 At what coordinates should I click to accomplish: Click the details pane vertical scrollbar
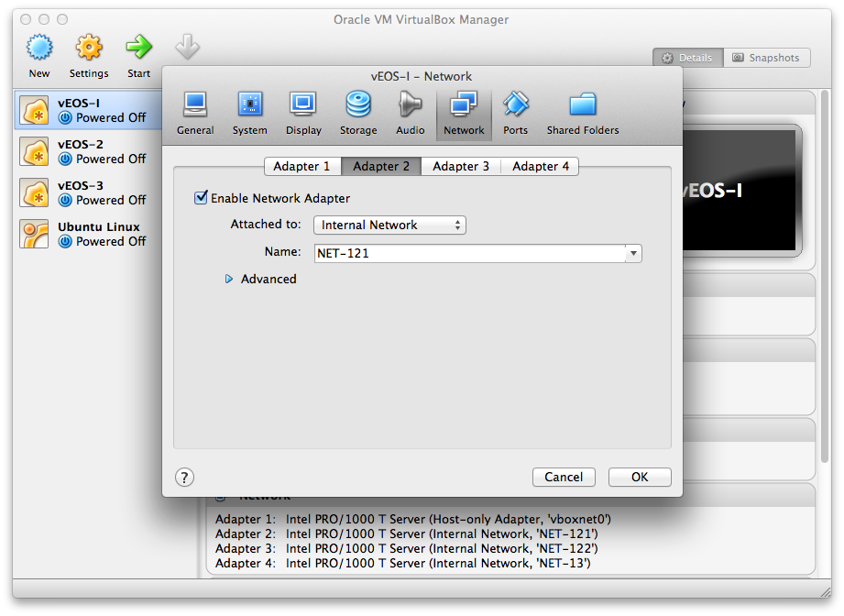(825, 278)
